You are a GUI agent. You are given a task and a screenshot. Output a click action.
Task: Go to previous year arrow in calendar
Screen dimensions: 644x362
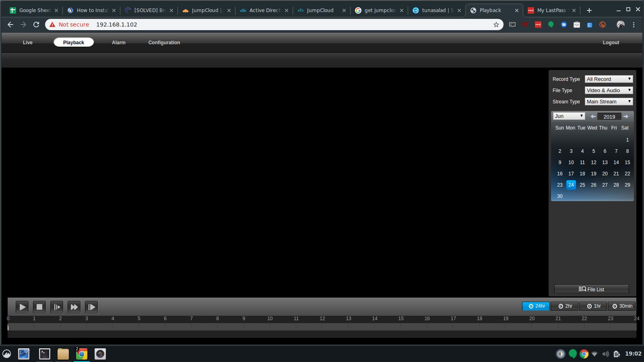[593, 117]
